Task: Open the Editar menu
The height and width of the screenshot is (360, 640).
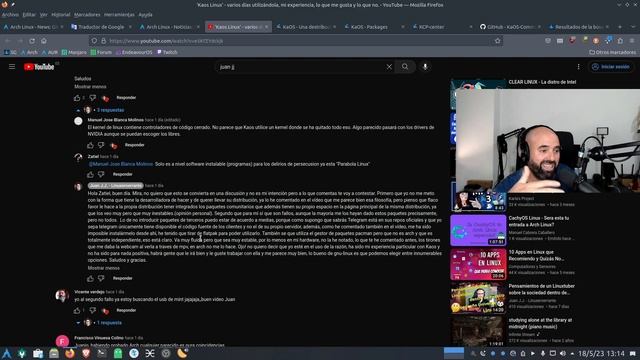Action: [x=29, y=15]
